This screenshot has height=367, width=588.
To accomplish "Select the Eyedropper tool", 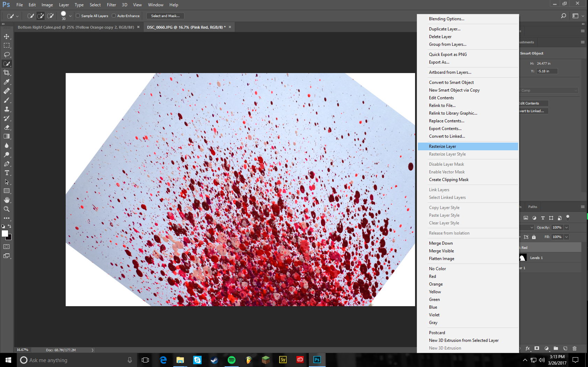I will 7,82.
